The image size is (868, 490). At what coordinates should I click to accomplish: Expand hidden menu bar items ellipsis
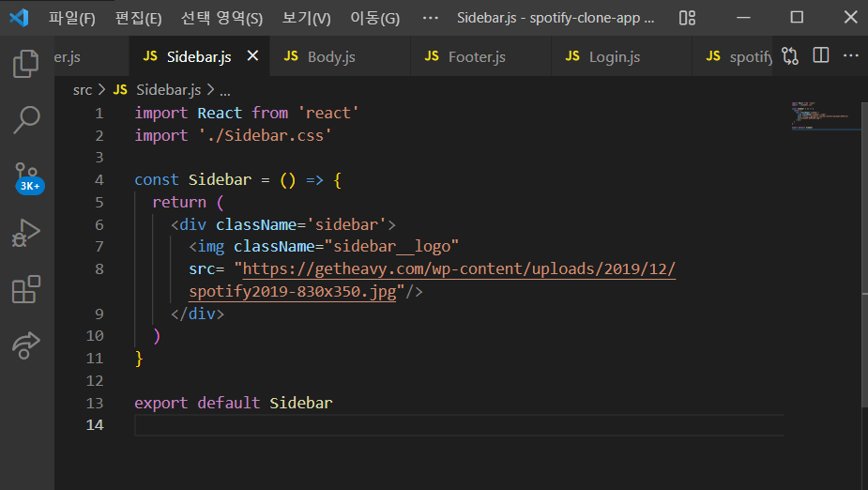(430, 18)
